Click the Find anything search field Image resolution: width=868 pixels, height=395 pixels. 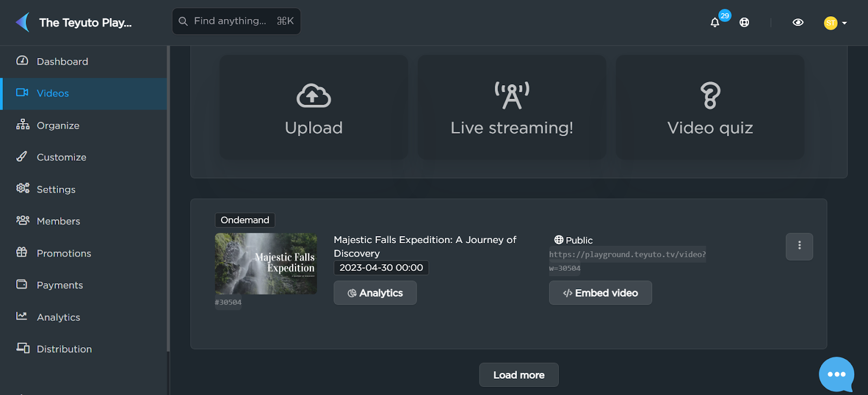click(237, 21)
